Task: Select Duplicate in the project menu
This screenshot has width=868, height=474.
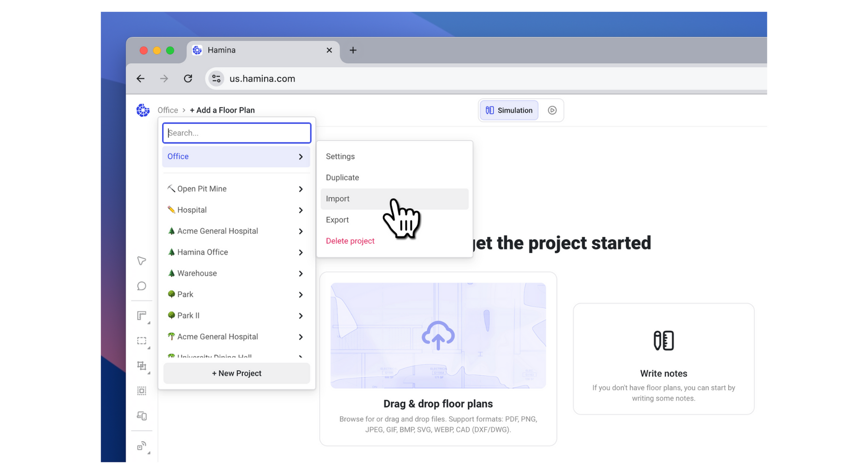Action: click(342, 177)
